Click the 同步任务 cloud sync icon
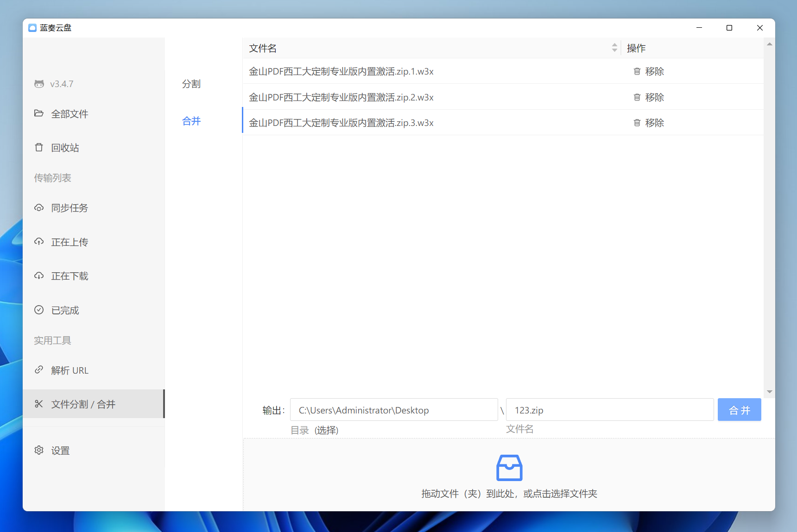The image size is (797, 532). click(x=39, y=208)
